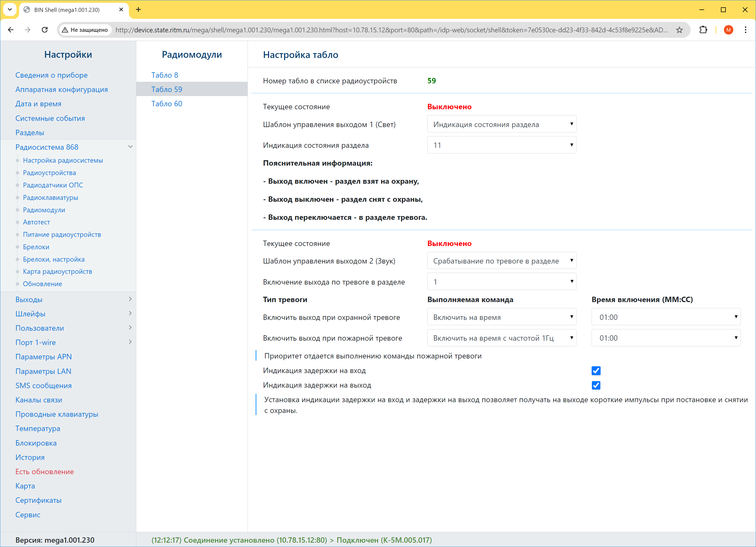Open a new browser tab

138,10
